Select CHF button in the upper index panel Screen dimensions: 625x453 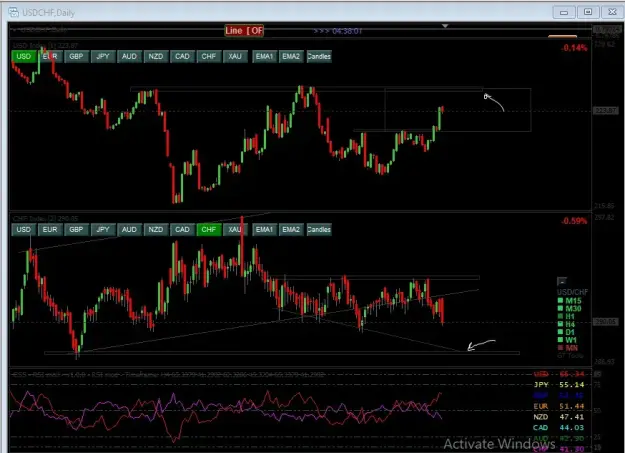pyautogui.click(x=208, y=57)
